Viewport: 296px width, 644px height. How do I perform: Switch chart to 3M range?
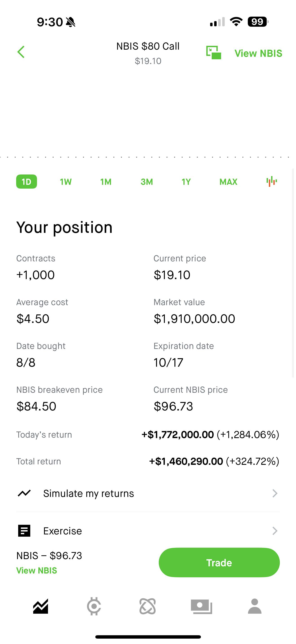(x=146, y=182)
